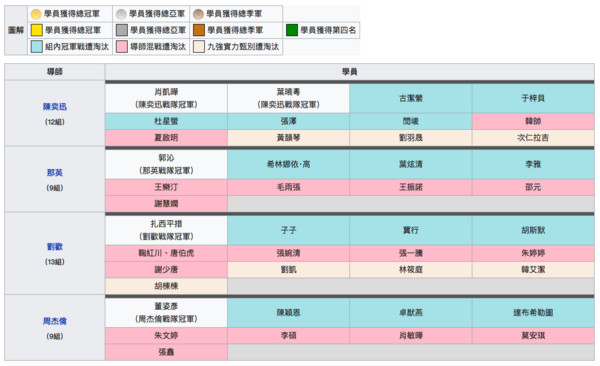
Task: Select the beige swatch for 九強實力甄別遭淘汰
Action: point(199,47)
